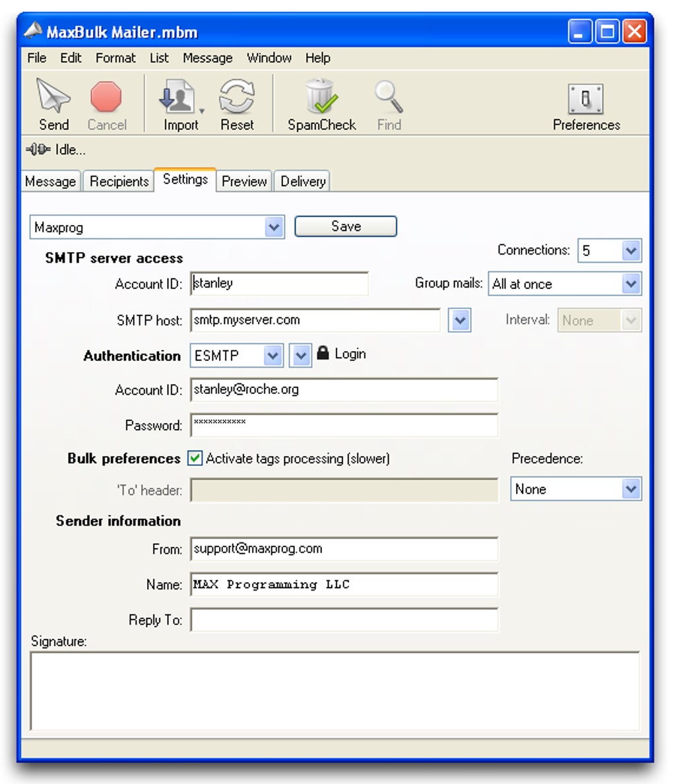Click the red Cancel stop icon
This screenshot has width=673, height=784.
click(x=106, y=96)
